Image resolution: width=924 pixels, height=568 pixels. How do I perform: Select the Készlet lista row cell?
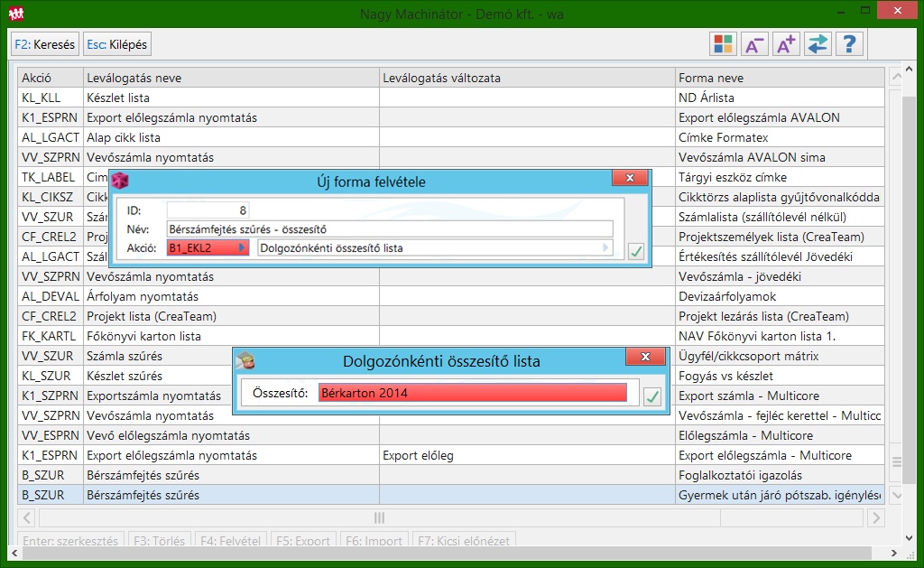click(231, 98)
